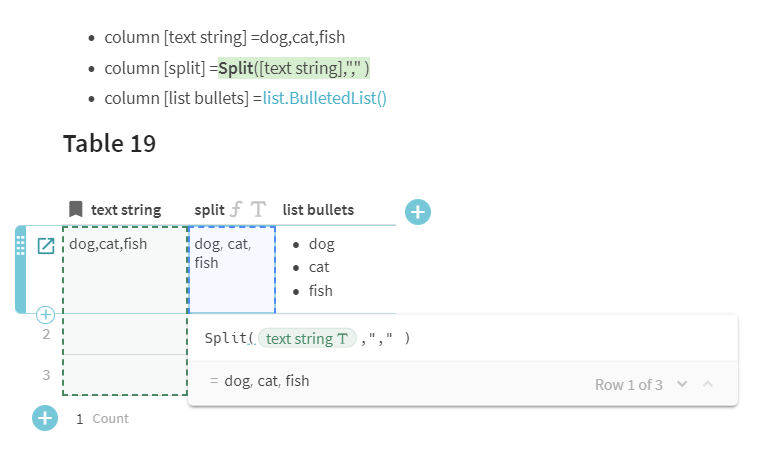The image size is (780, 469).
Task: Click the drag handle on row 1
Action: pyautogui.click(x=20, y=245)
